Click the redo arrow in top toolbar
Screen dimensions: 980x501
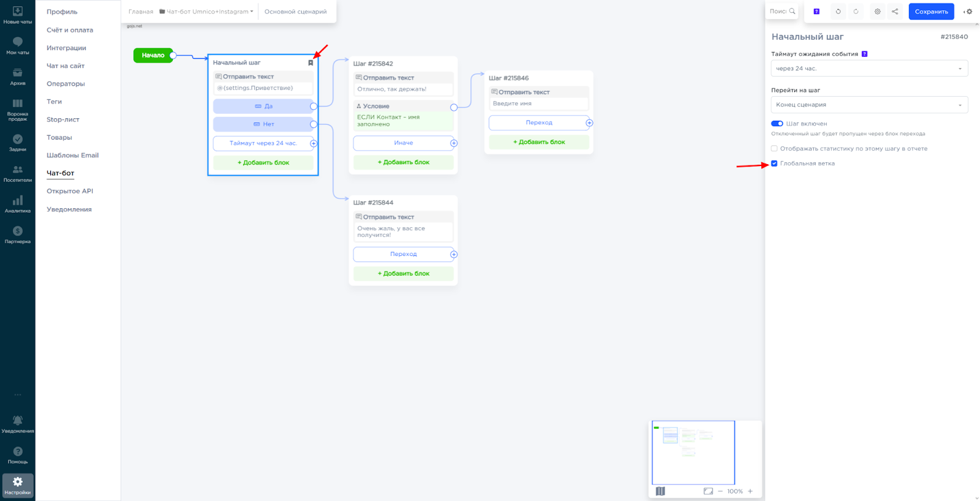856,12
